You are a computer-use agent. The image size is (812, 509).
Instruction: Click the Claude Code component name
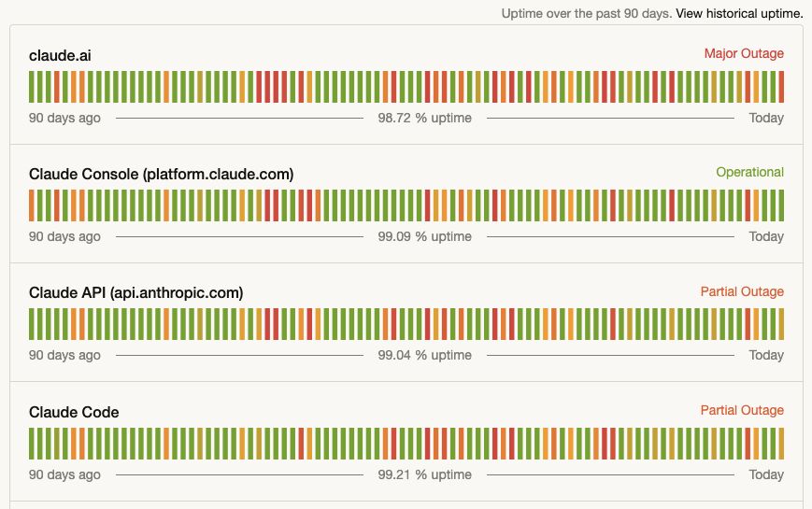point(74,412)
